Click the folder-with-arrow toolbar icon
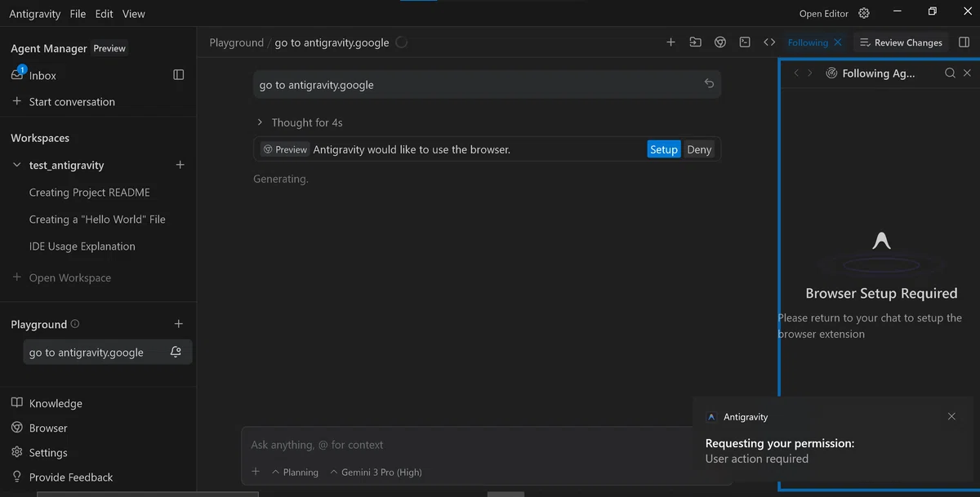980x497 pixels. coord(696,42)
